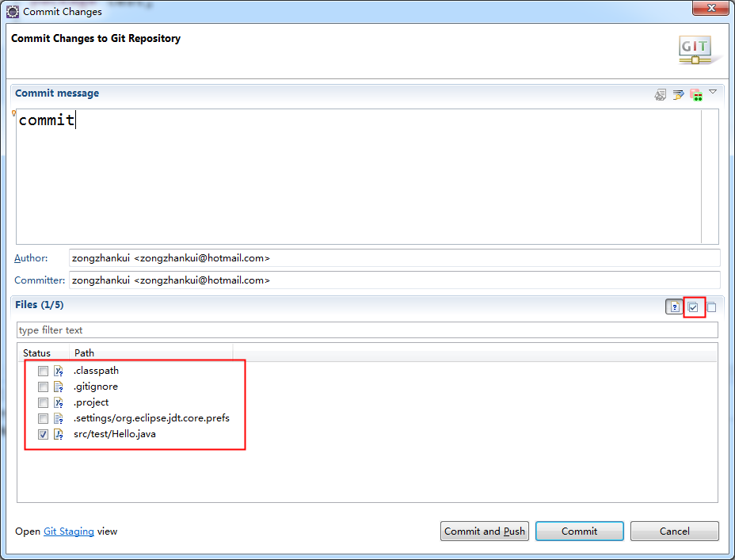This screenshot has width=735, height=560.
Task: Click the Add Signed-off-by toolbar icon
Action: point(679,94)
